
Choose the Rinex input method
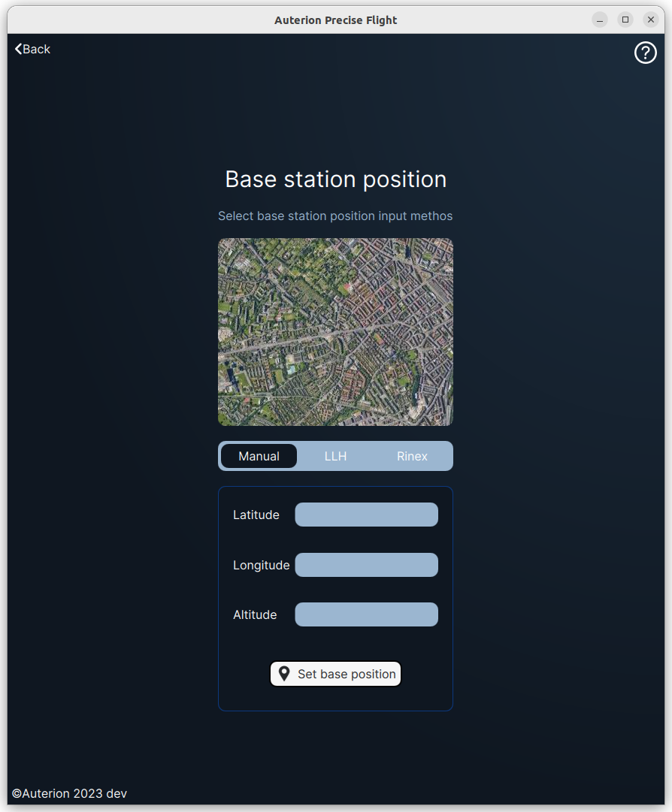pos(412,456)
